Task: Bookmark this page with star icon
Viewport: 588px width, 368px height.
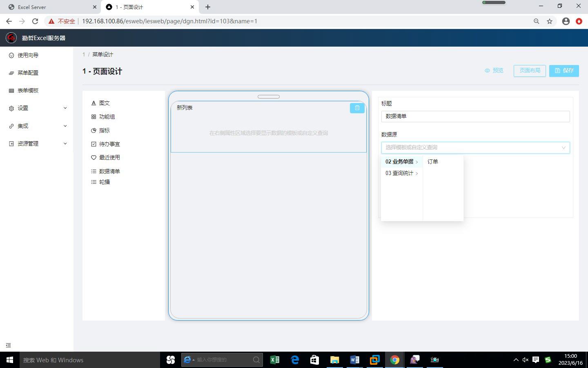Action: [x=550, y=21]
